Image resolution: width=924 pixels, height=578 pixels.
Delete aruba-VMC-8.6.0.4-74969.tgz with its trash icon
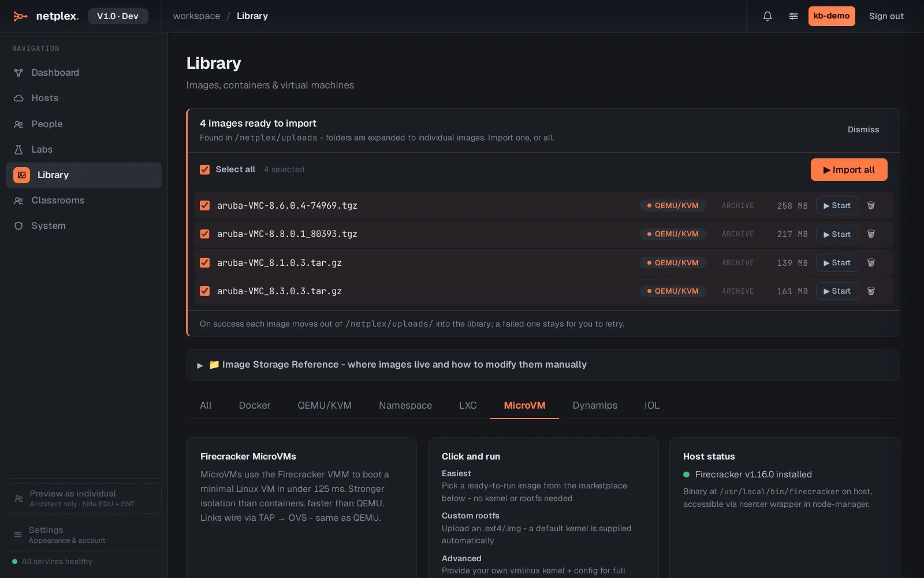(871, 206)
